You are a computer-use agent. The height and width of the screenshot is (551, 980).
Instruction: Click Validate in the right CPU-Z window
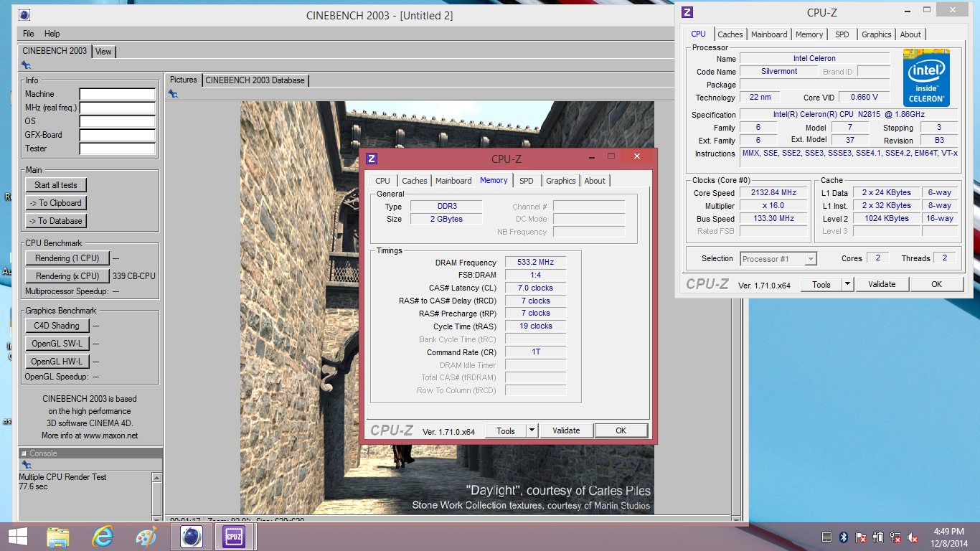point(882,284)
